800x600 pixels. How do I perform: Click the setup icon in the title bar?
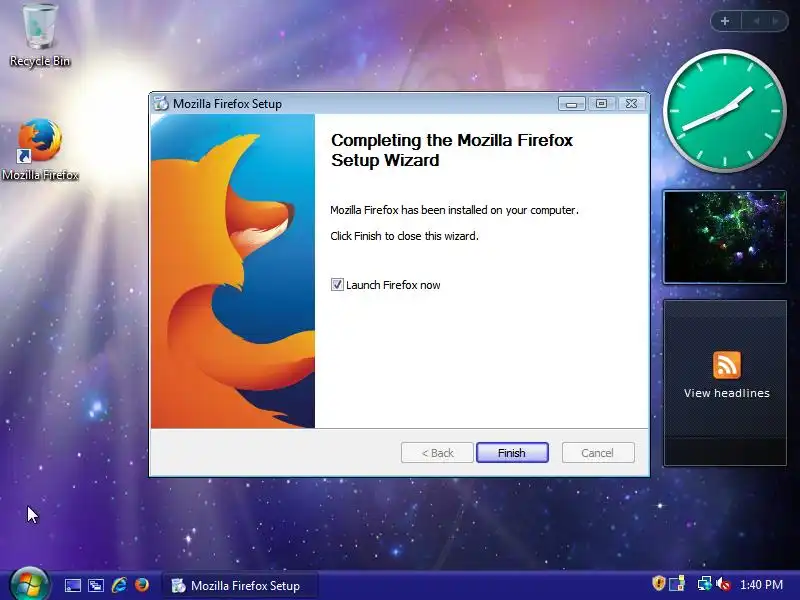161,103
